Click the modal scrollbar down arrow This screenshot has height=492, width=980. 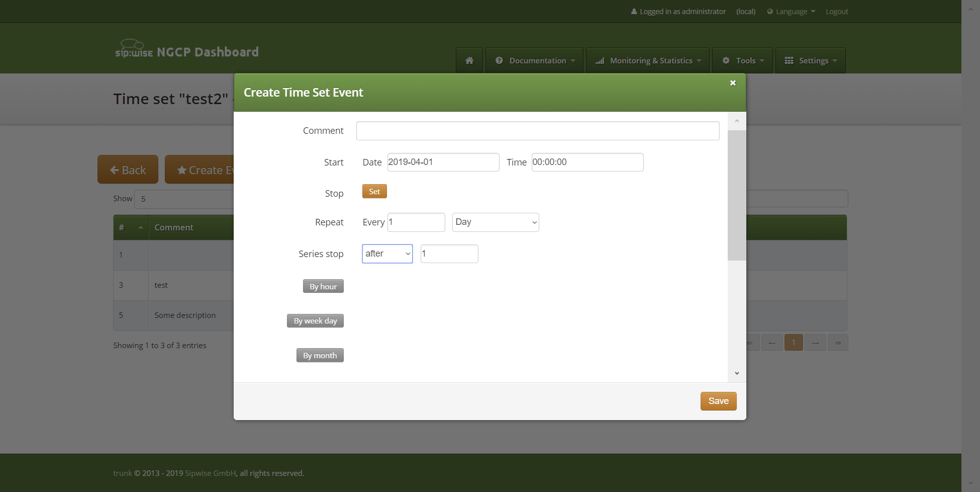tap(737, 373)
